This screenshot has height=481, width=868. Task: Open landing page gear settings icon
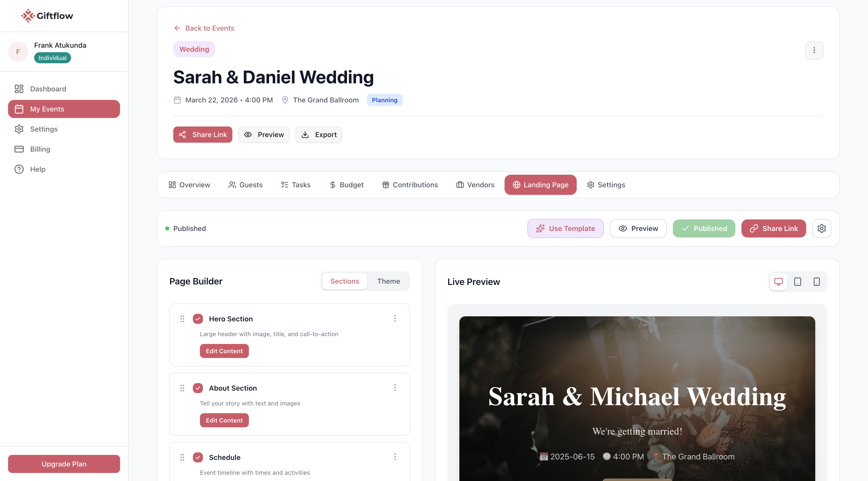822,228
